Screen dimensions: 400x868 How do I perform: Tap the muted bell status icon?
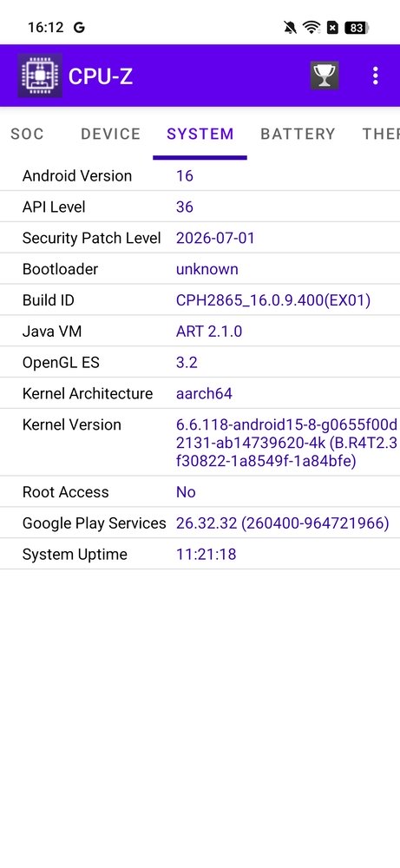(290, 27)
